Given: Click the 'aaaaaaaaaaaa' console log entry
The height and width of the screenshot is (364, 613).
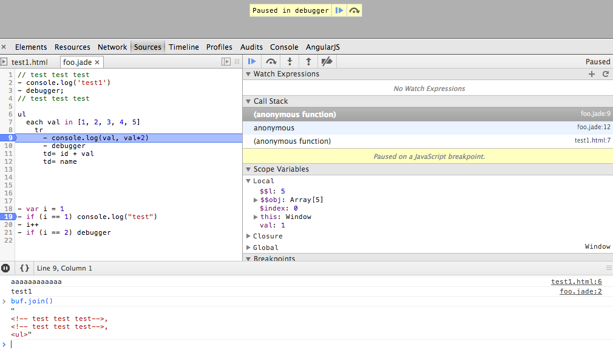Looking at the screenshot, I should 36,281.
